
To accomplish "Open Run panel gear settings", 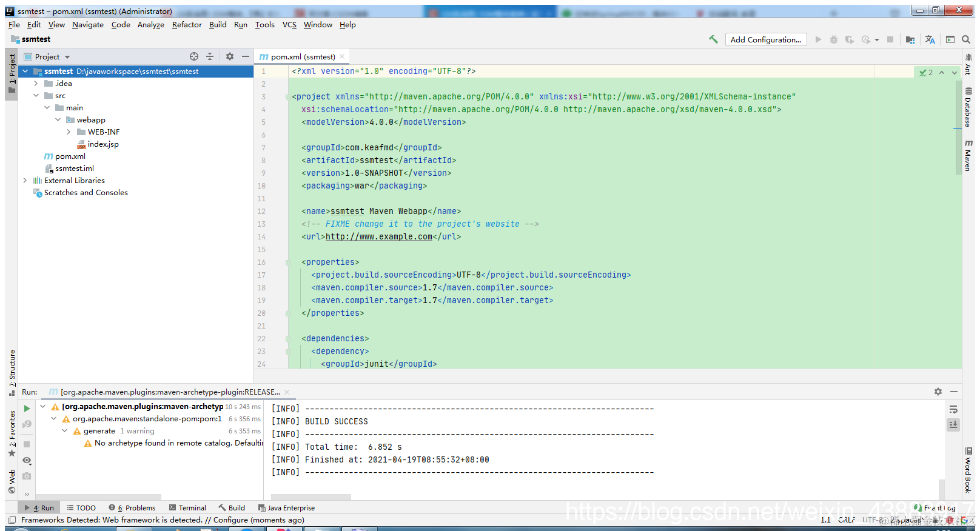I will (938, 392).
